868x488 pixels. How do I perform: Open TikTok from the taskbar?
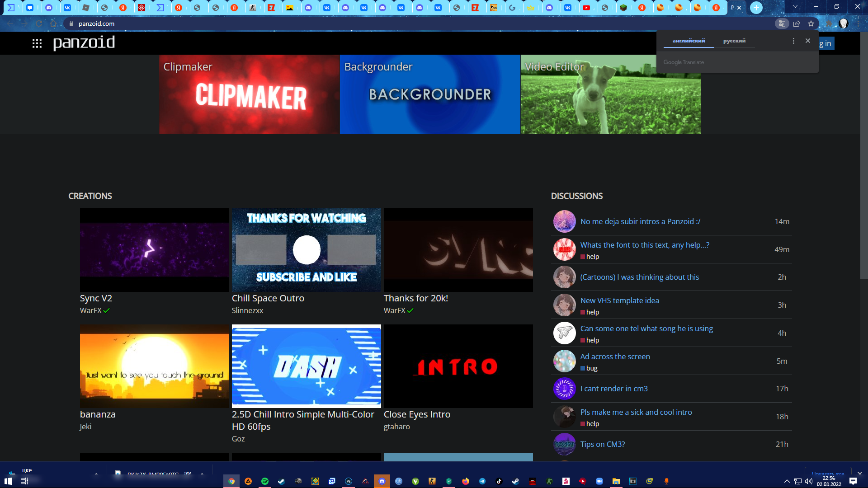(x=499, y=481)
